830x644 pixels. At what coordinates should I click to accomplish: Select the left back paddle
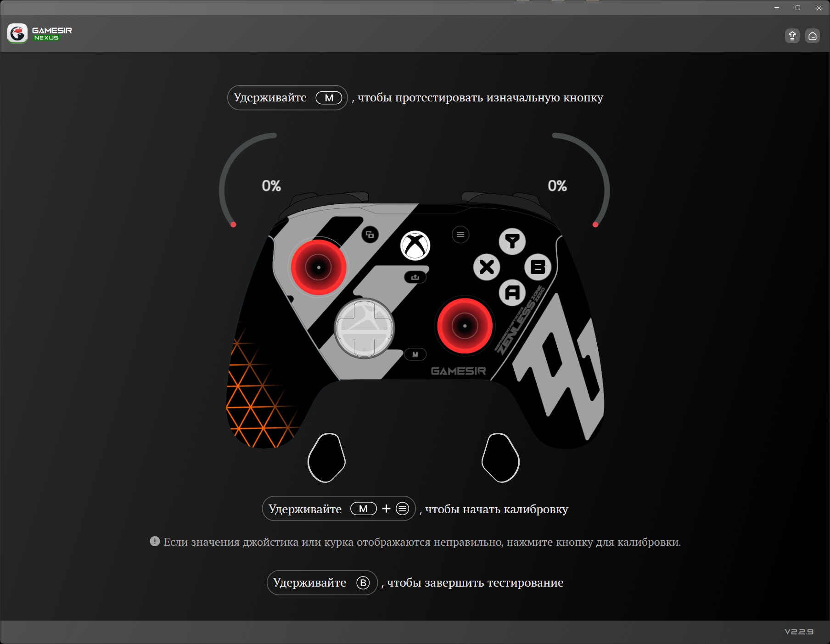pos(326,458)
